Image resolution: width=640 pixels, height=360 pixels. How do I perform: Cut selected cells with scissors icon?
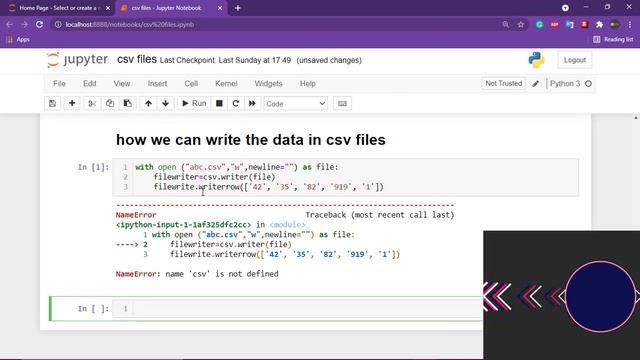click(92, 103)
